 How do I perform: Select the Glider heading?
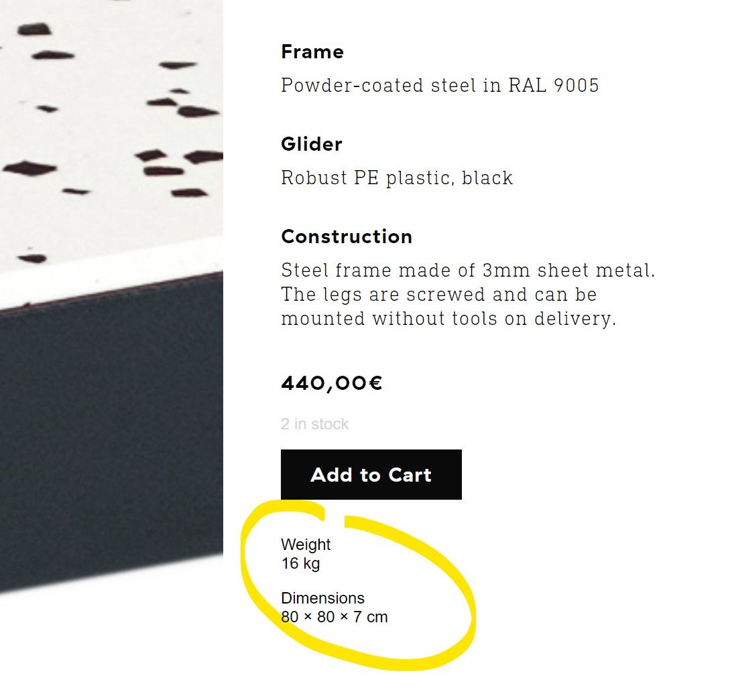tap(312, 144)
